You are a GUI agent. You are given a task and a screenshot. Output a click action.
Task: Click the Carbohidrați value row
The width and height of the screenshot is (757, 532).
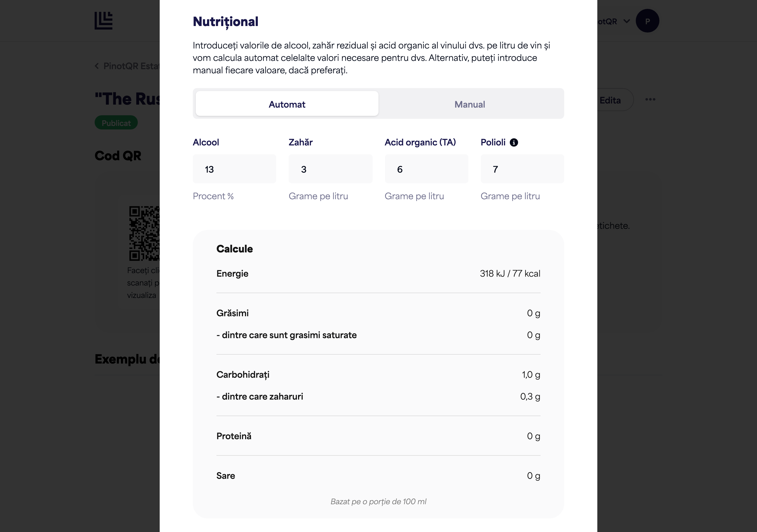(x=378, y=374)
